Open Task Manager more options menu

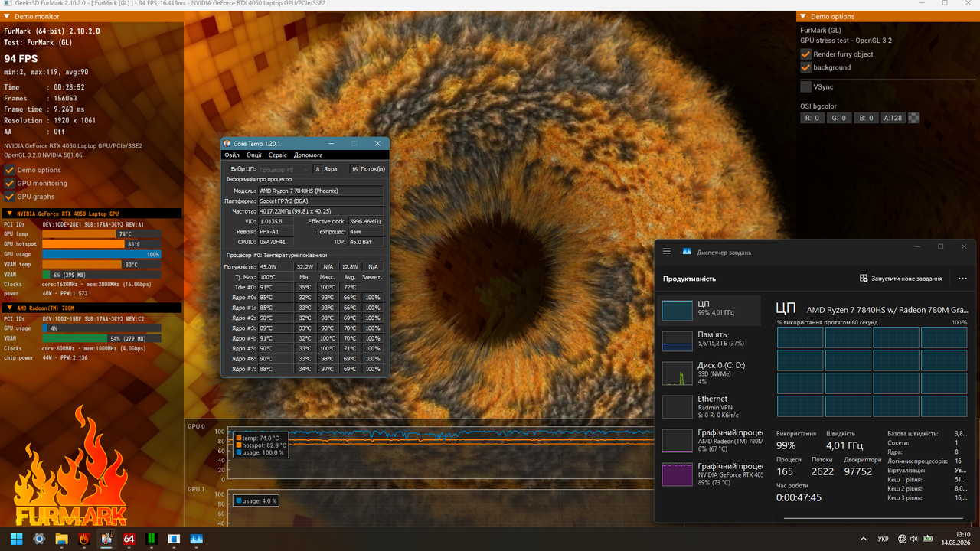962,279
